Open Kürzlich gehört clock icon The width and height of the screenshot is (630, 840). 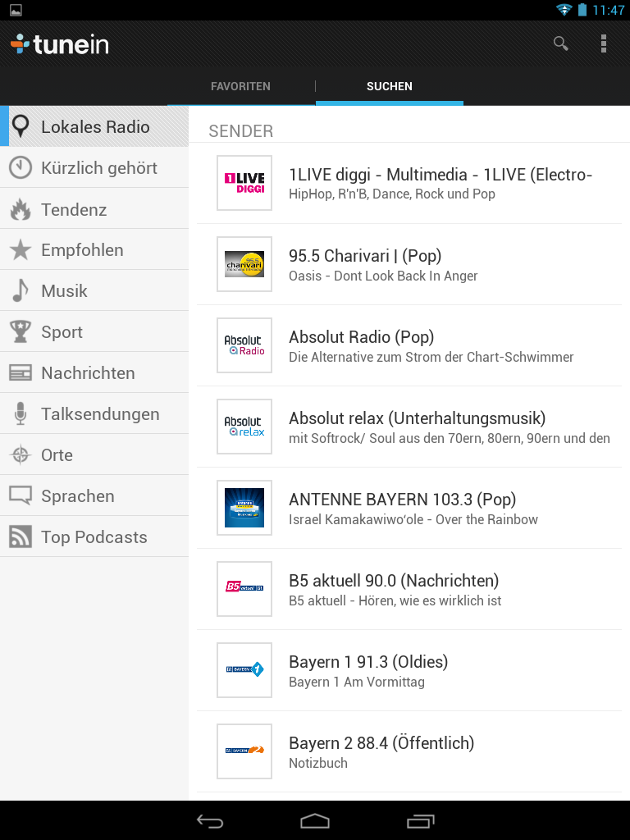coord(21,167)
